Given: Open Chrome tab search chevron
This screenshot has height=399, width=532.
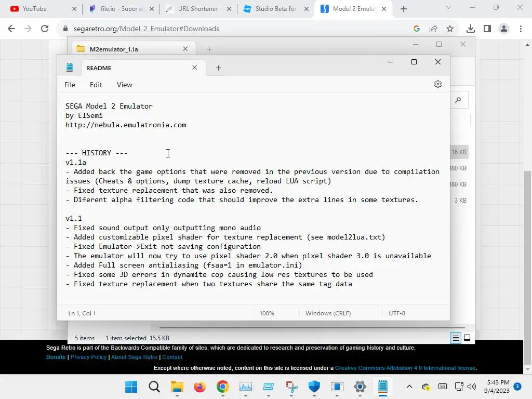Looking at the screenshot, I should pos(448,7).
